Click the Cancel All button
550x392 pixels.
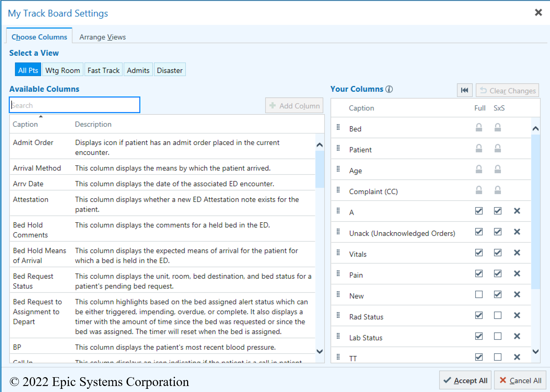520,380
